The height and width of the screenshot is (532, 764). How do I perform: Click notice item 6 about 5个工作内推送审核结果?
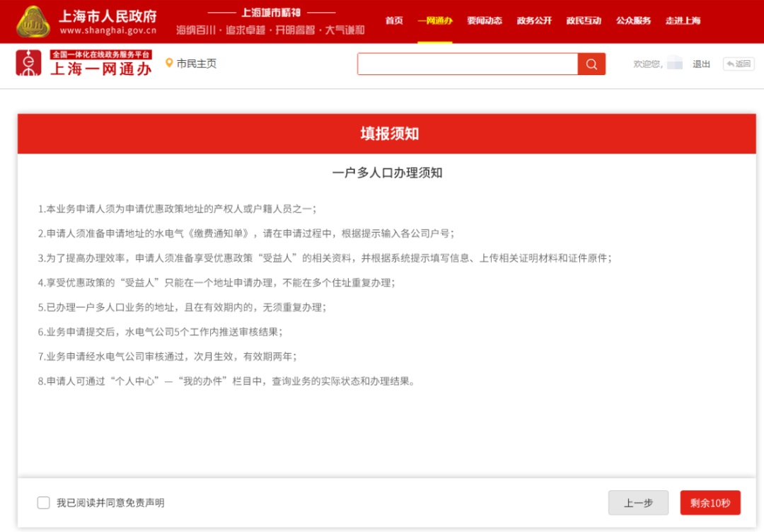click(160, 332)
